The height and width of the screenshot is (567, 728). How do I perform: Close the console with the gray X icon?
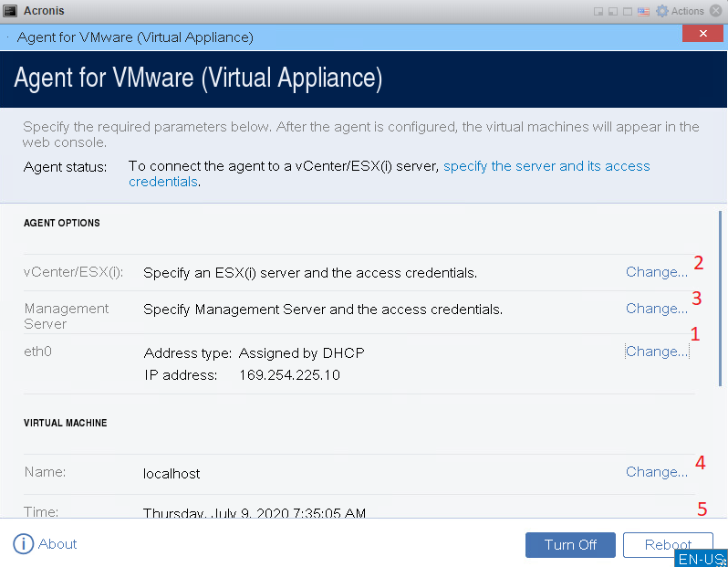click(716, 11)
